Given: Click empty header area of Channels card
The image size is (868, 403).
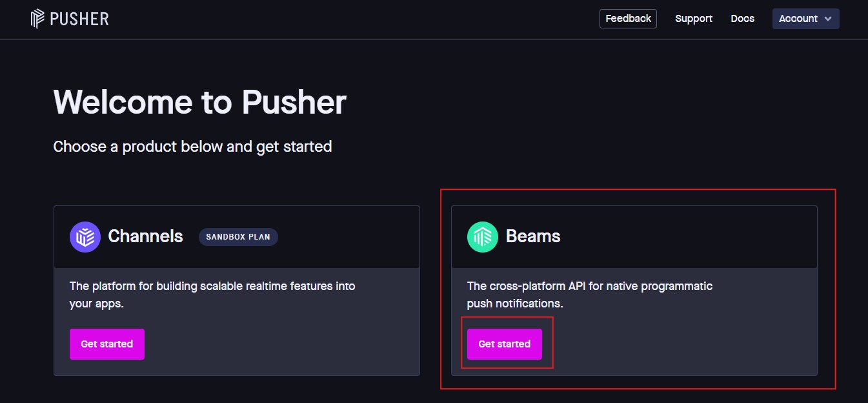Looking at the screenshot, I should (x=348, y=237).
